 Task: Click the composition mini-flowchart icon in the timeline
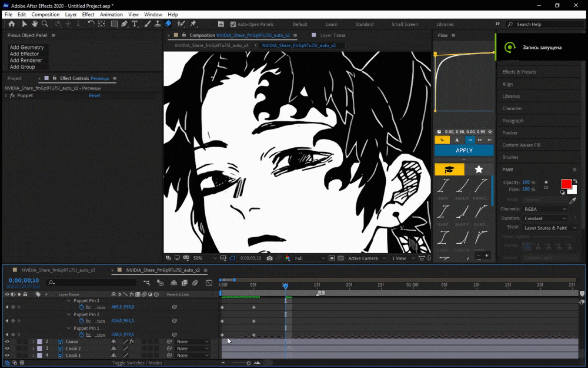146,283
